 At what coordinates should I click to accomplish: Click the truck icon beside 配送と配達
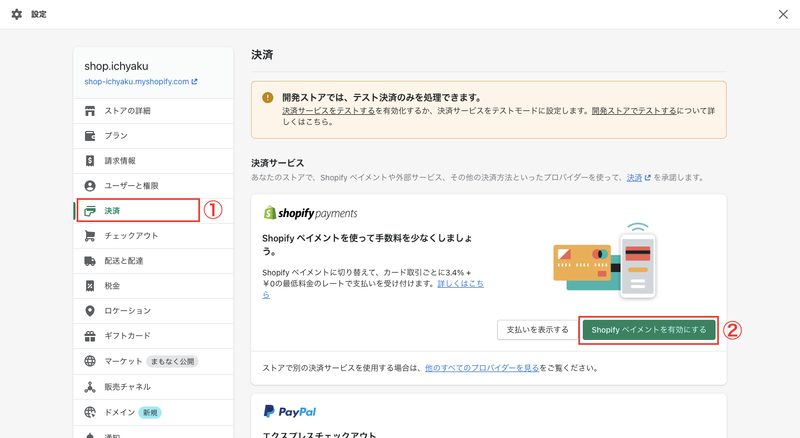tap(90, 261)
